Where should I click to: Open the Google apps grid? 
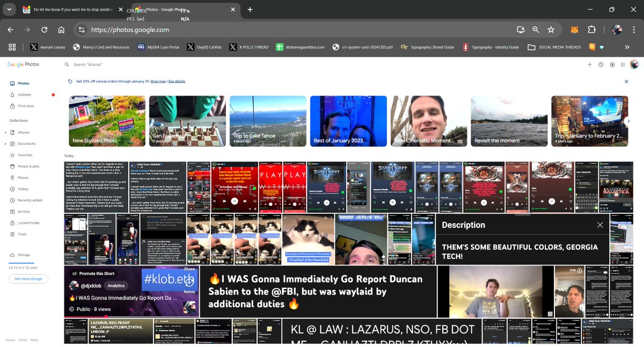[x=623, y=64]
